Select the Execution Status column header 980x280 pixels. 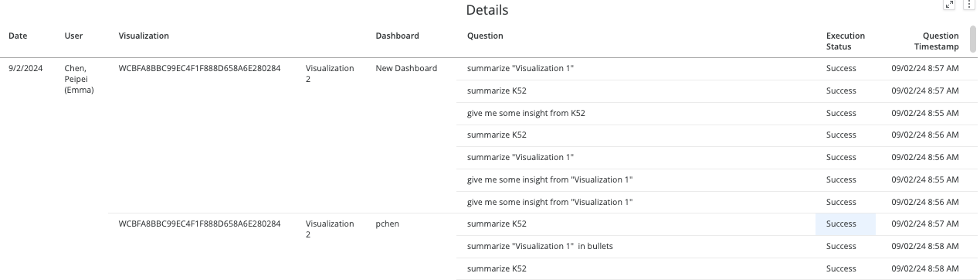click(846, 41)
